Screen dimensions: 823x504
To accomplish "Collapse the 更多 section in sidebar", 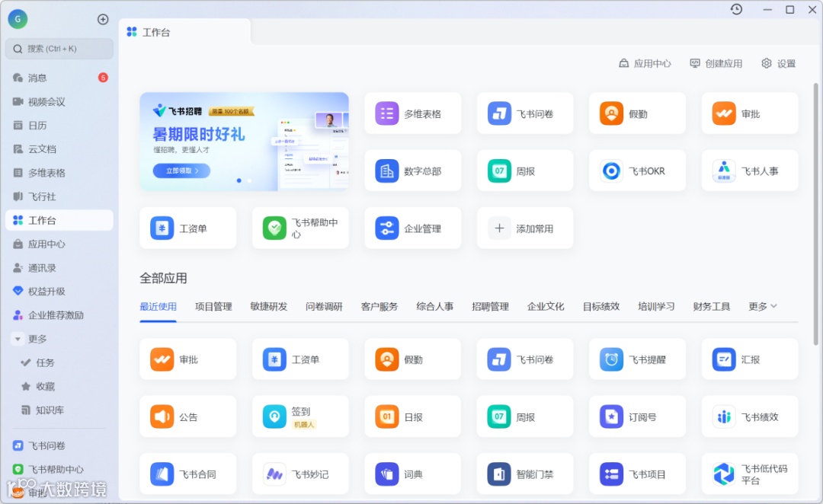I will (18, 339).
